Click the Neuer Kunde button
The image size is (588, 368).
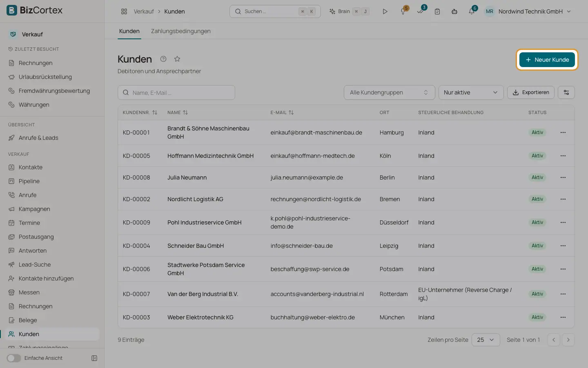[x=547, y=60]
